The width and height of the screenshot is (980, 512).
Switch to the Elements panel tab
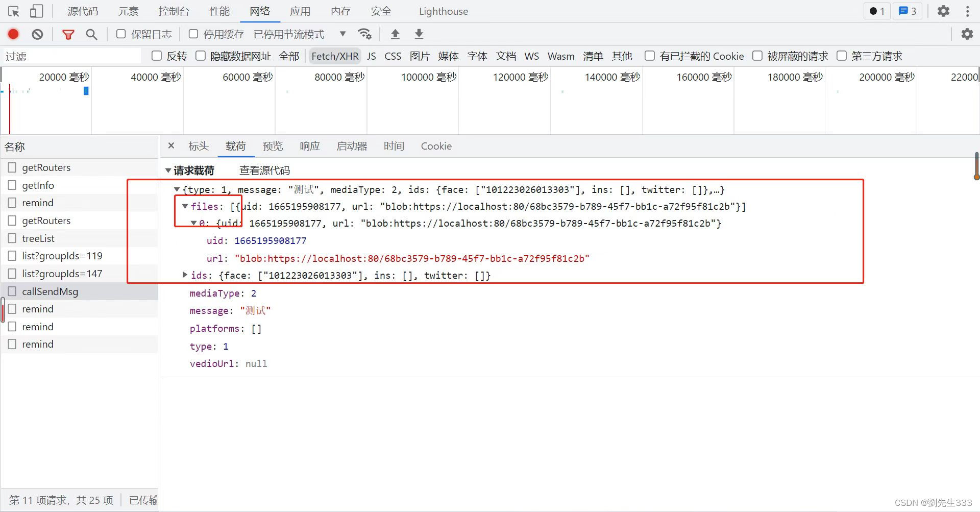point(128,11)
